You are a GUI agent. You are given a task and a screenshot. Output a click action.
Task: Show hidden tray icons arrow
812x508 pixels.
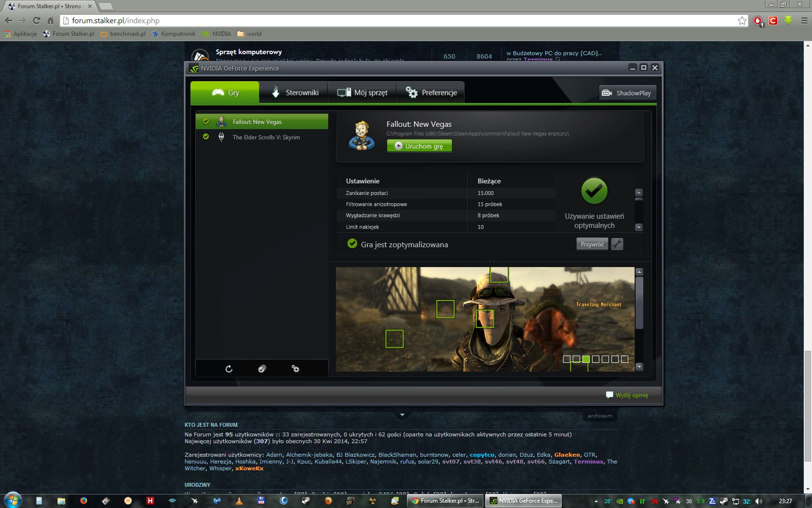(596, 501)
